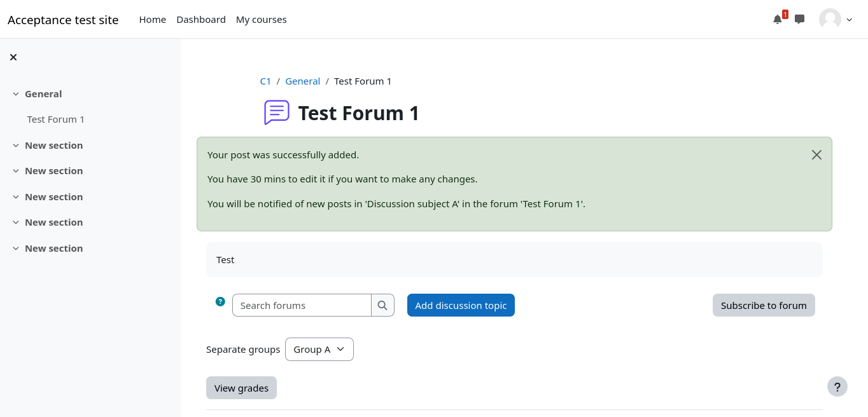Click inside the Search forums field

302,305
